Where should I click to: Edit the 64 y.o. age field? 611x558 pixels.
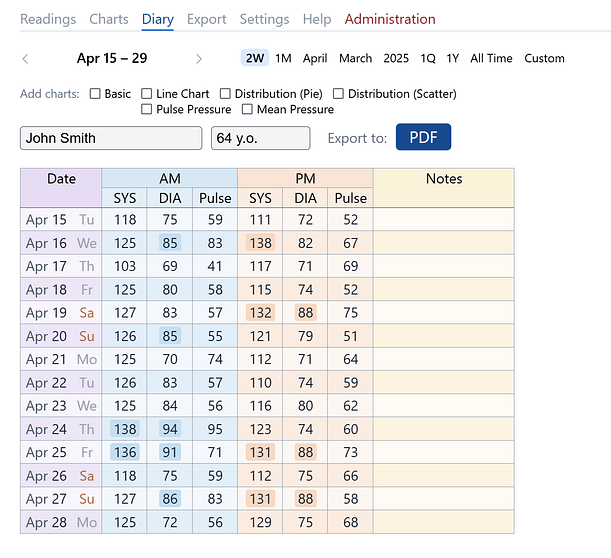[260, 138]
